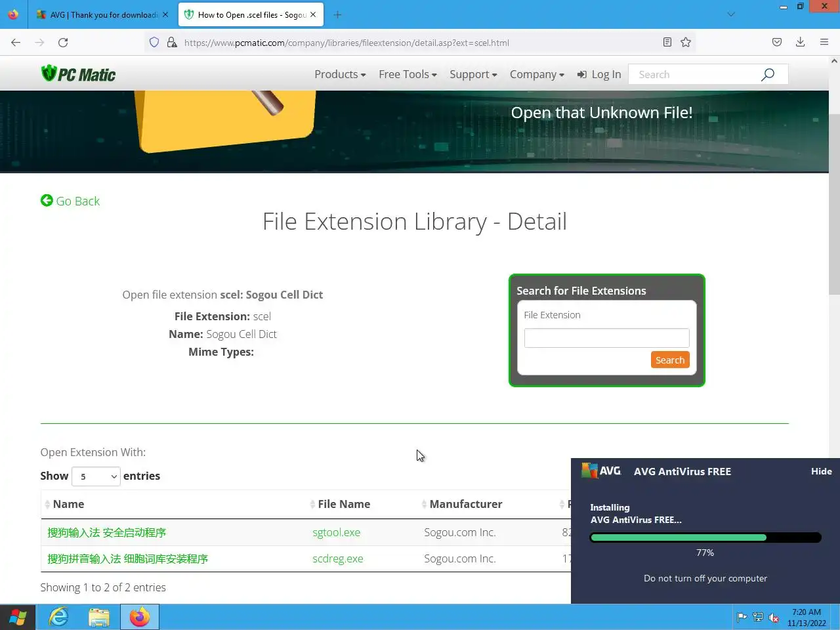
Task: Click the address bar URL
Action: click(x=346, y=43)
